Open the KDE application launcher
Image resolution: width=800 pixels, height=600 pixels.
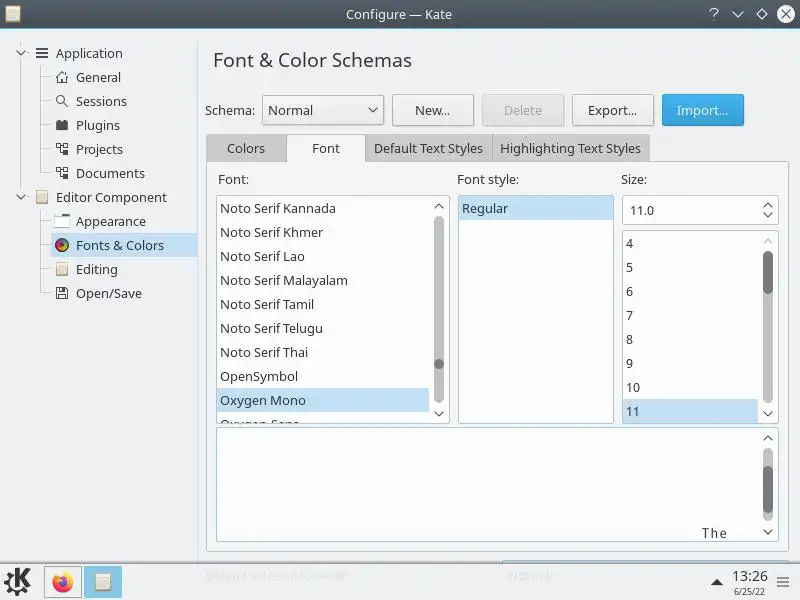18,582
